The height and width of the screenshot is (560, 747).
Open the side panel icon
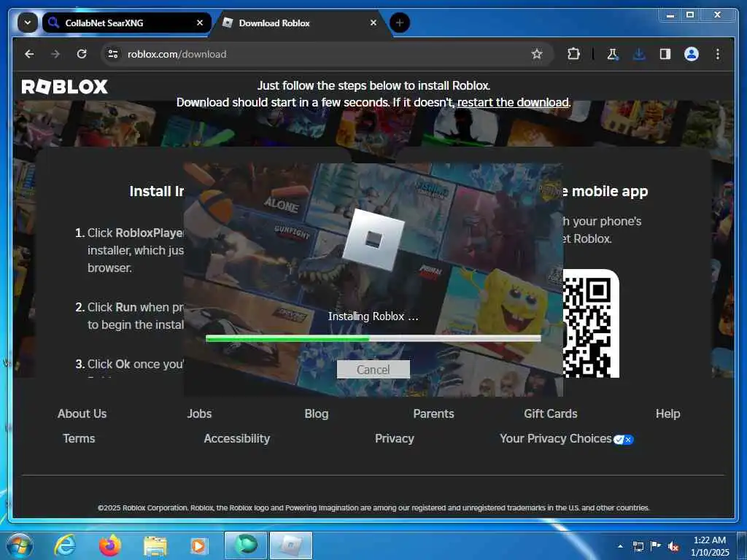(x=665, y=54)
